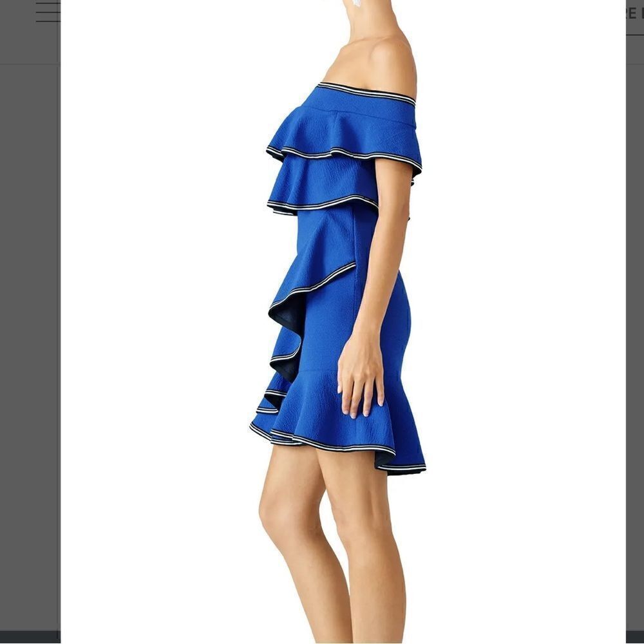Click the blue ruffle dress product photo

(343, 321)
